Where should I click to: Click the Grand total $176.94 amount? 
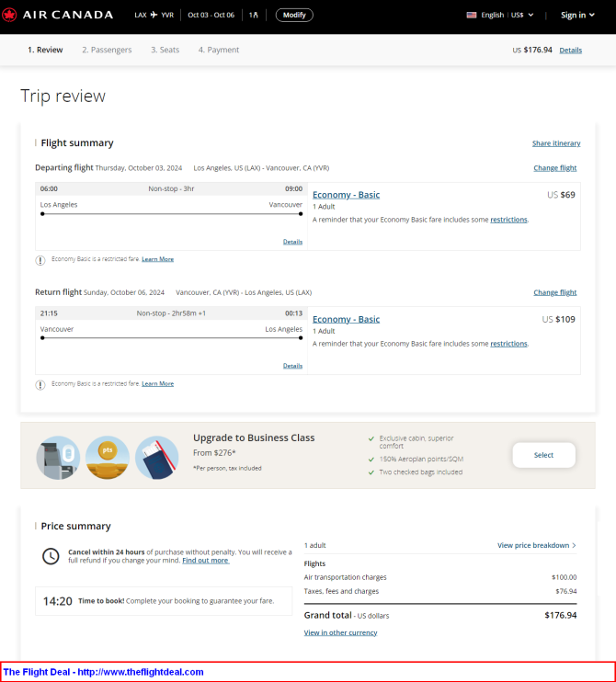pos(560,615)
